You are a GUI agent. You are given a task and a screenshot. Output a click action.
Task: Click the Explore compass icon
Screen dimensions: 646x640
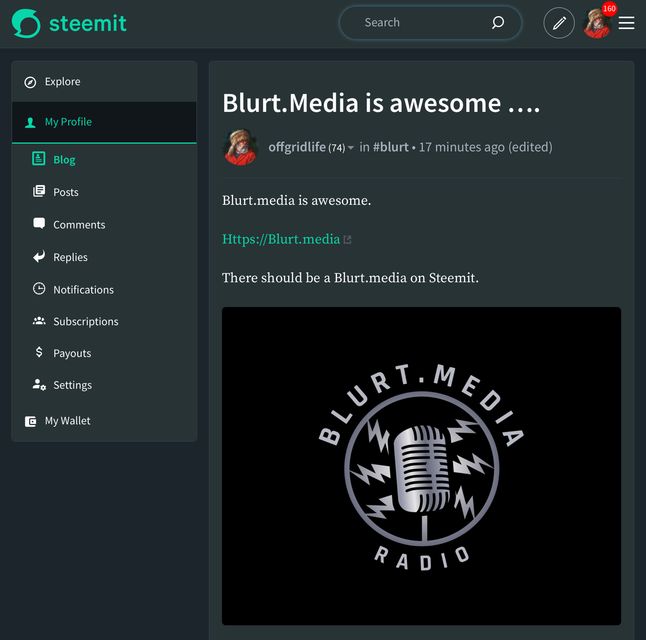(30, 82)
